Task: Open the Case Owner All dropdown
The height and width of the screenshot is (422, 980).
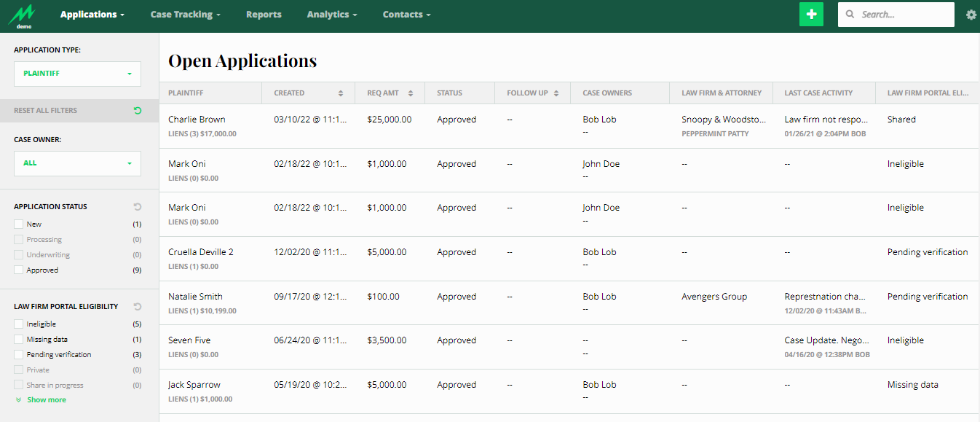Action: pyautogui.click(x=77, y=163)
